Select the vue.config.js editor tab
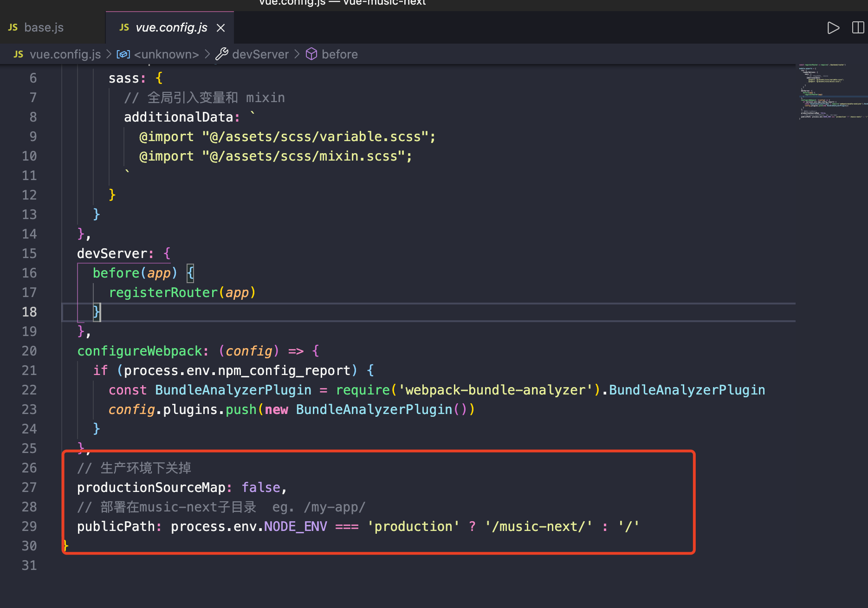 (170, 27)
